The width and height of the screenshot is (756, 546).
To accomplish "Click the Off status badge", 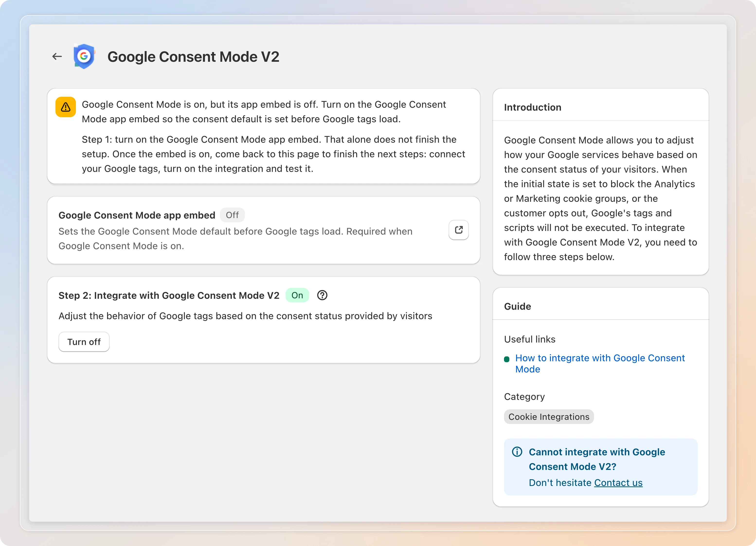I will tap(232, 215).
